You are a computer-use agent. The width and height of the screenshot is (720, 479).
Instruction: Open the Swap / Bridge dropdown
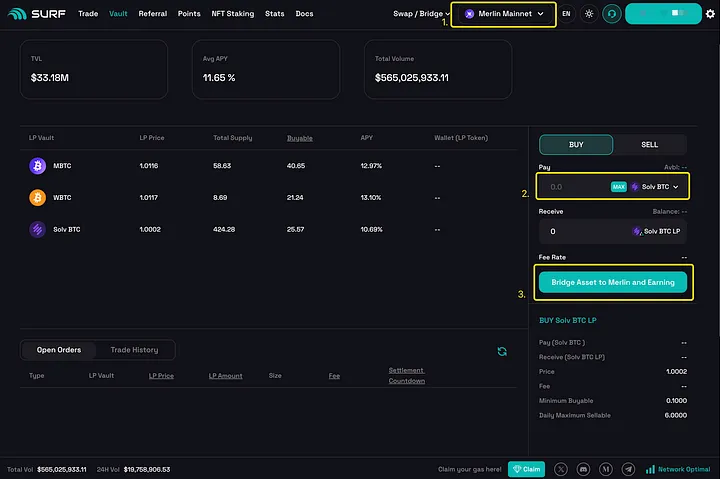(420, 14)
